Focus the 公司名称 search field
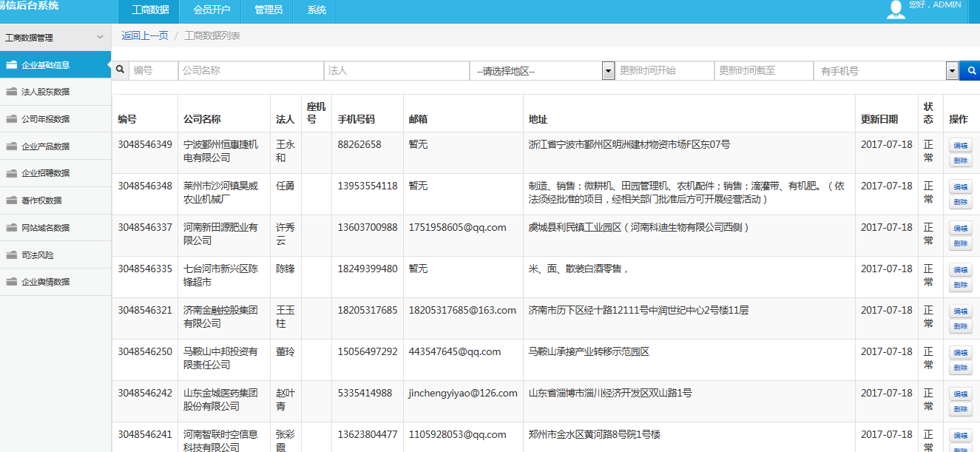The width and height of the screenshot is (980, 452). [x=251, y=71]
